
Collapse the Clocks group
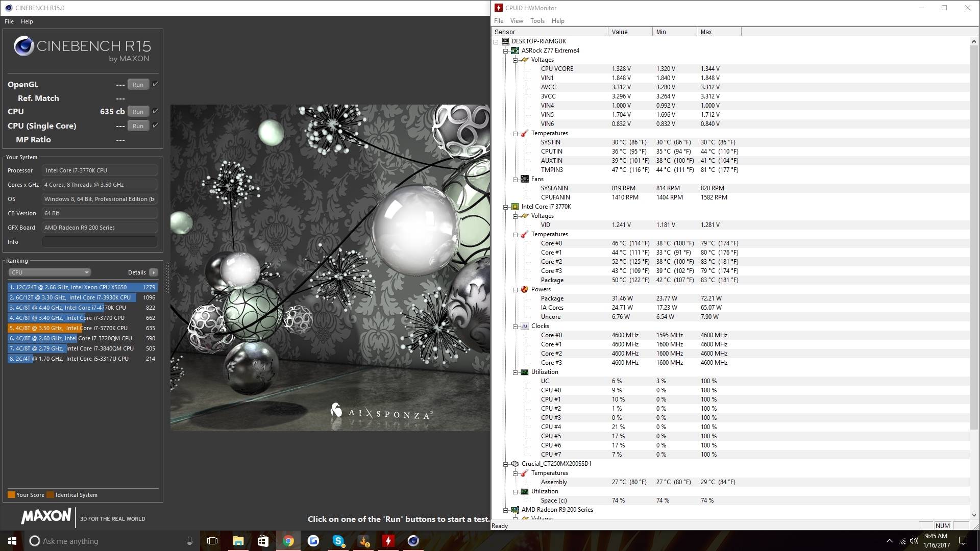point(515,326)
